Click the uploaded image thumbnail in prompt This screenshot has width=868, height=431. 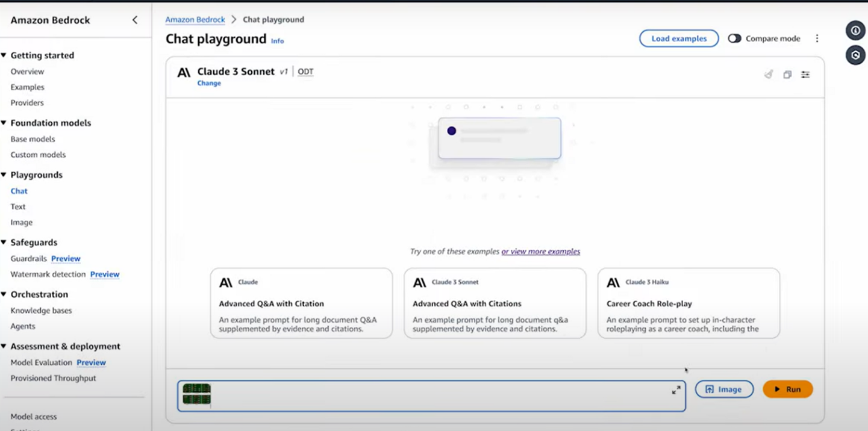197,394
